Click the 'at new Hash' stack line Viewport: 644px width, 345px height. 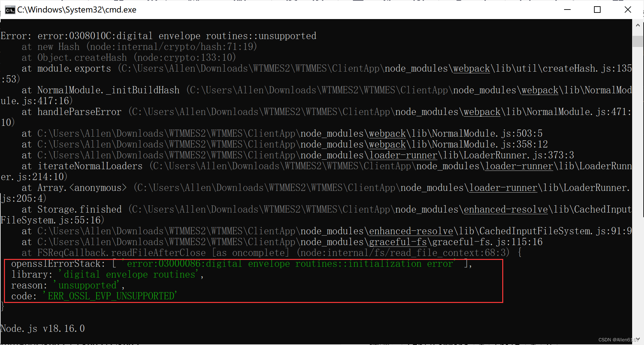[139, 47]
